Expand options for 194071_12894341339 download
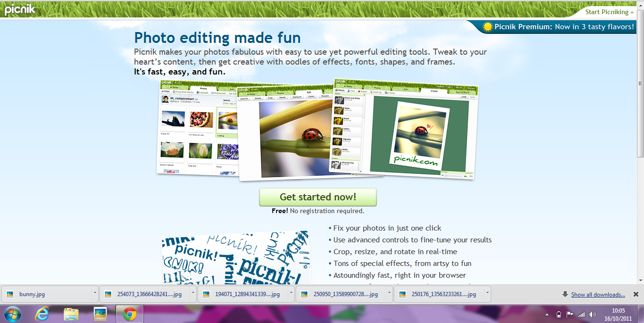 tap(291, 293)
